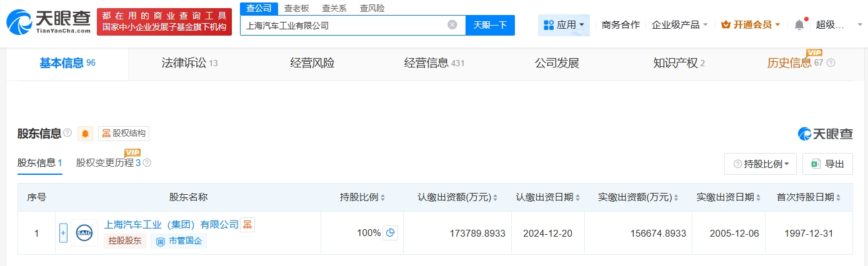Open the pie chart icon beside 100%
868x266 pixels.
click(x=391, y=233)
